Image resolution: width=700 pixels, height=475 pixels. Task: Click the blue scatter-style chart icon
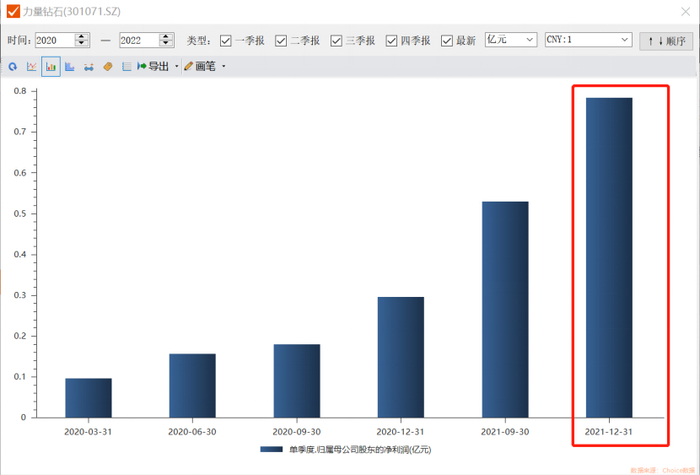[89, 67]
